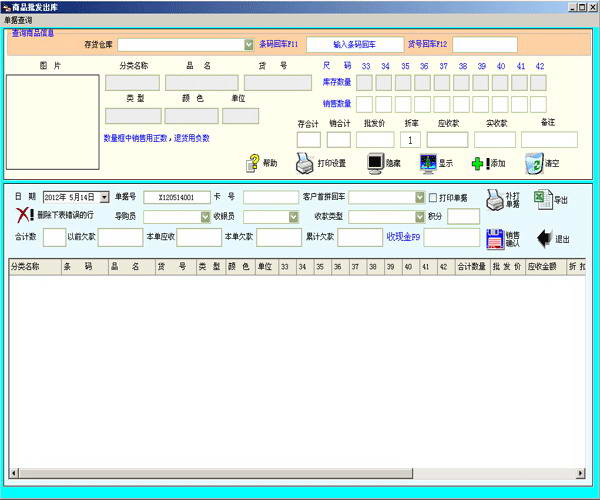Click the 本单应收 input field
Viewport: 600px width, 500px height.
199,238
